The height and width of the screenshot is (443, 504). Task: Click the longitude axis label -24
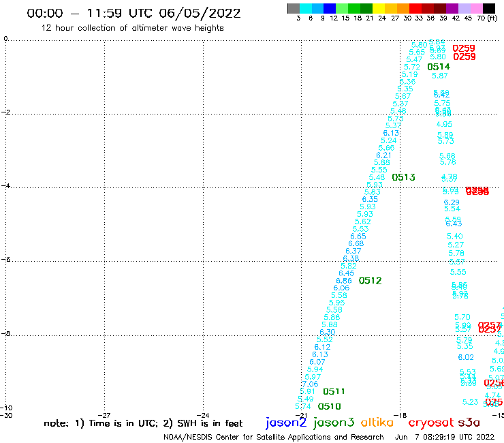click(203, 415)
